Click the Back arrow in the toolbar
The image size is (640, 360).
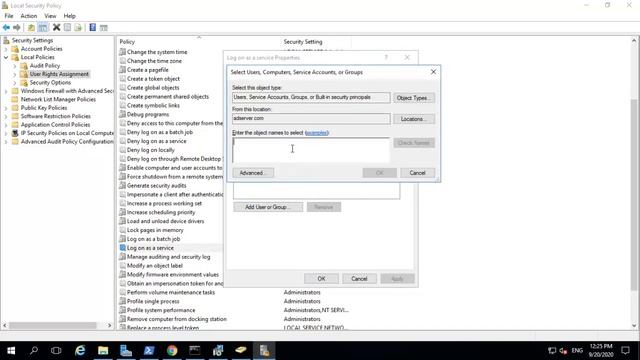(x=6, y=27)
